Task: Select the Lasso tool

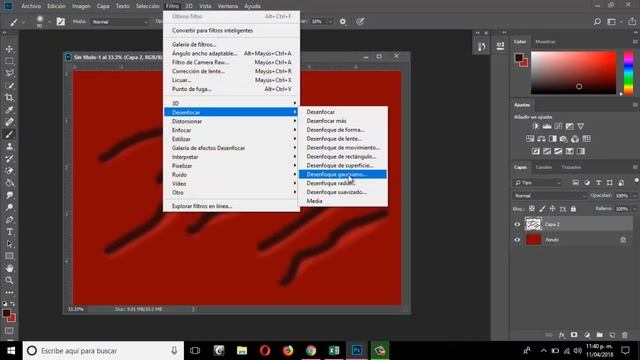Action: pyautogui.click(x=9, y=73)
